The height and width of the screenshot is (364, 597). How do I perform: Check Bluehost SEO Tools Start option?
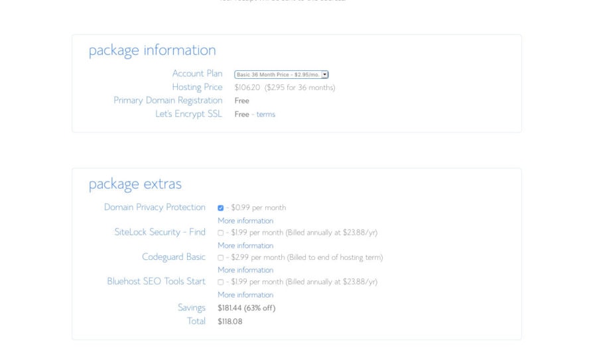(x=220, y=282)
